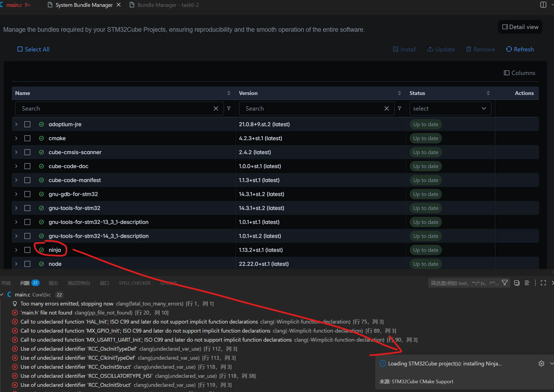Open the 终端 panel tab
The height and width of the screenshot is (392, 554).
(6, 283)
